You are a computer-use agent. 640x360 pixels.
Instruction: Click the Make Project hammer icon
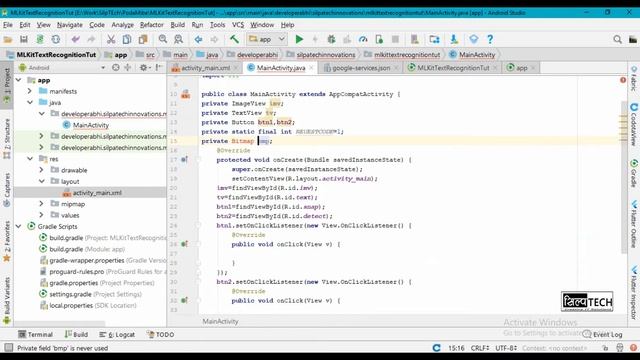(234, 40)
